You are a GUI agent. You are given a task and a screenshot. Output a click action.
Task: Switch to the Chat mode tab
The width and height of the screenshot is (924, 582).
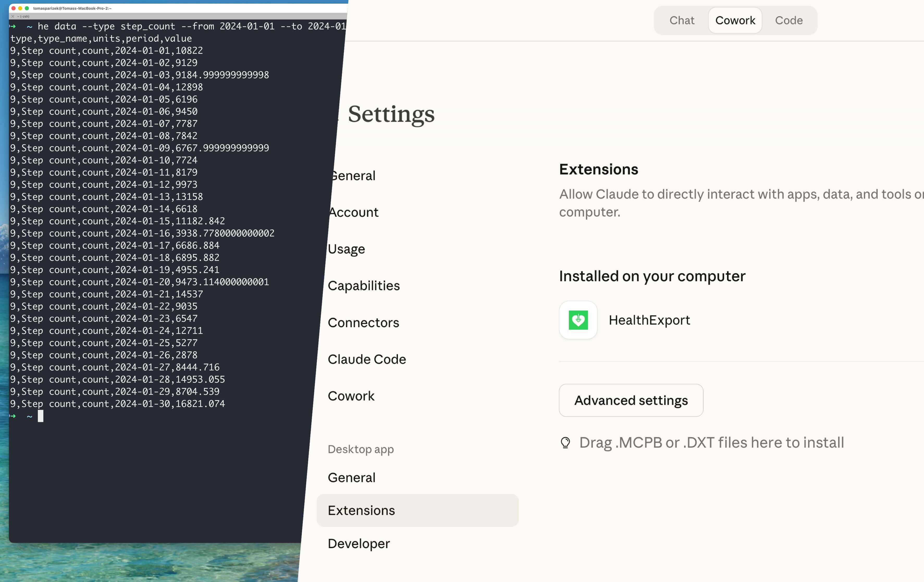681,20
